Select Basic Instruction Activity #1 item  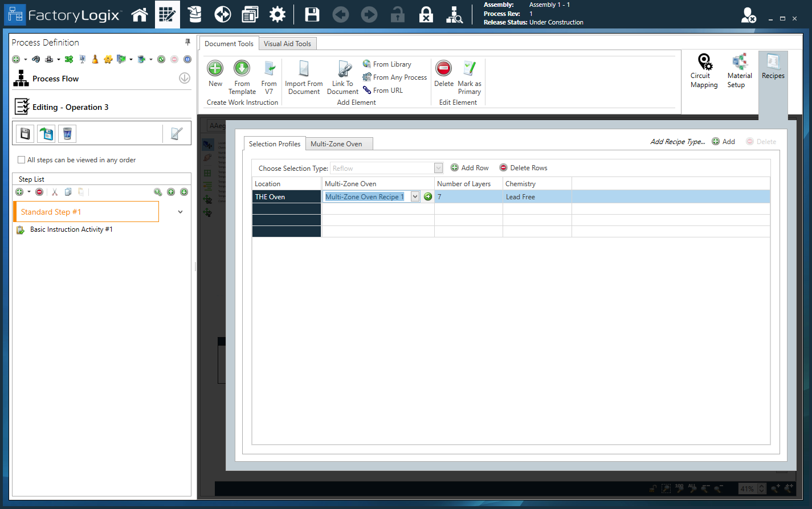point(71,229)
